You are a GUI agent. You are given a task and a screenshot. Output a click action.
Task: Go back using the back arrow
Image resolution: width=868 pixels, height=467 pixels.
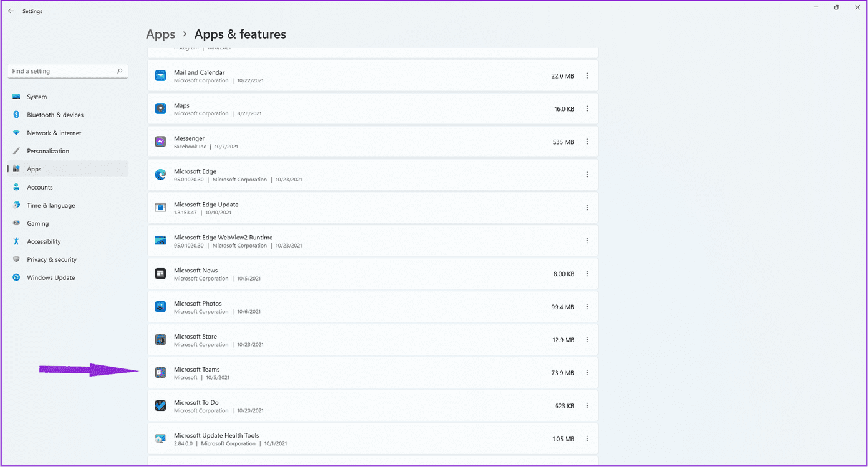11,11
